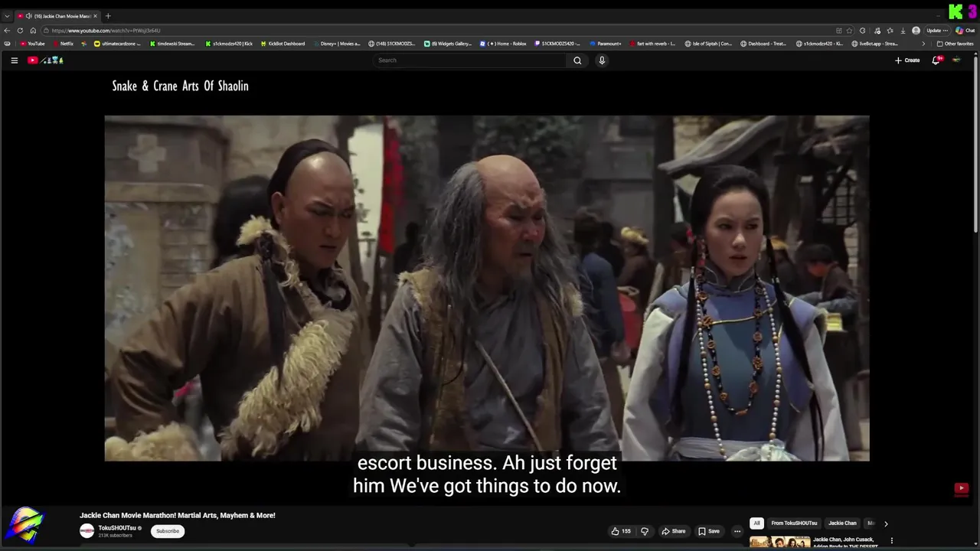Open the YouTube hamburger guide menu

tap(14, 60)
